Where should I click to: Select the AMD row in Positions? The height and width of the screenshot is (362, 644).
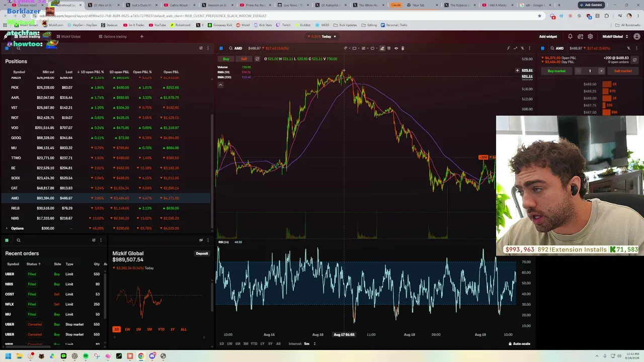point(106,198)
